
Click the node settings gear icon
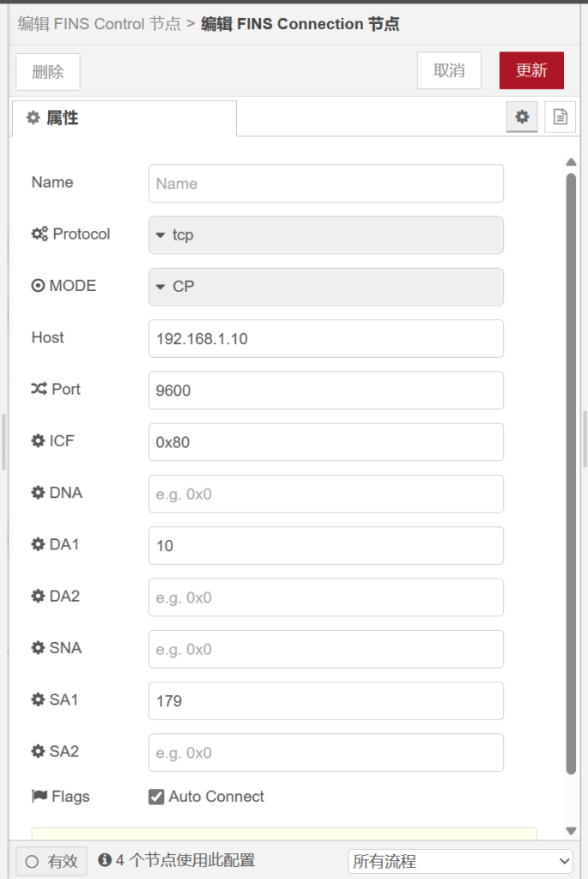click(x=521, y=117)
